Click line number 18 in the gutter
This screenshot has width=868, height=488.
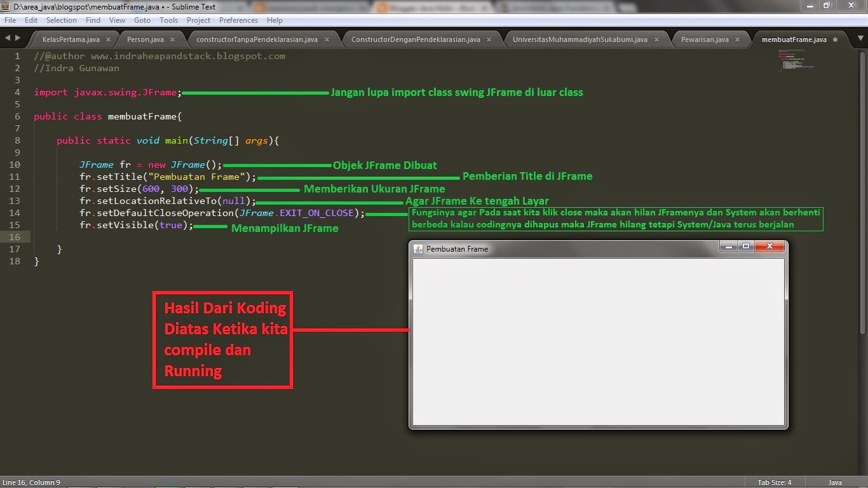tap(15, 261)
